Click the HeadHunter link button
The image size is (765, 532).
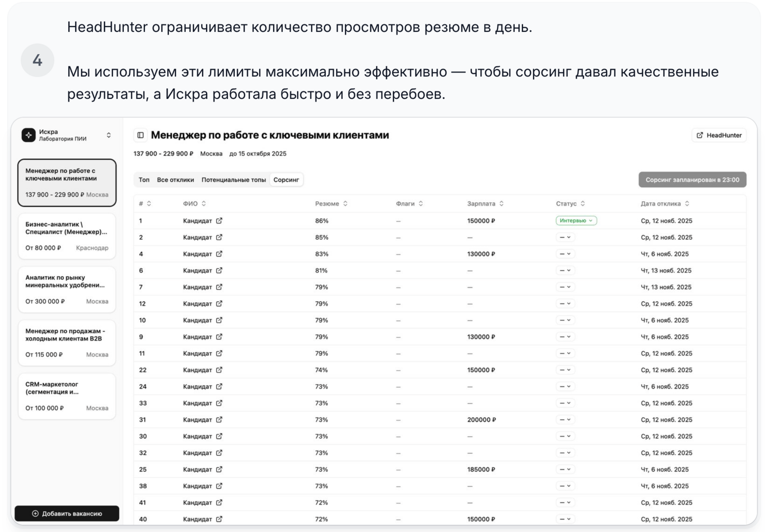click(x=719, y=135)
